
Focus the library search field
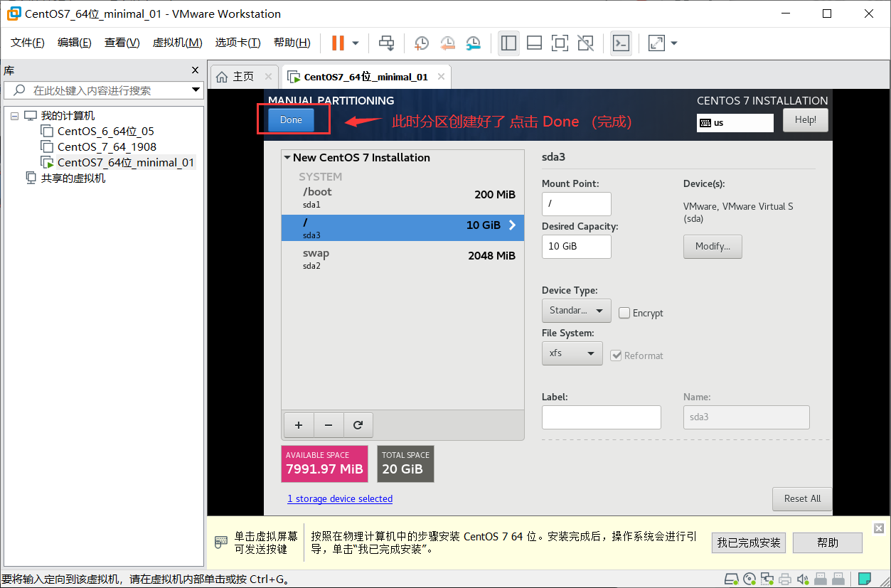click(x=103, y=90)
